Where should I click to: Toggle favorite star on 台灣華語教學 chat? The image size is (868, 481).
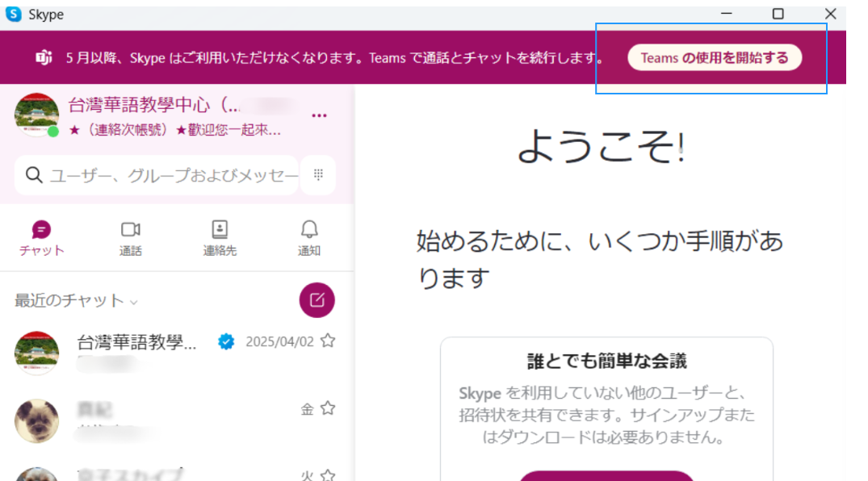point(327,341)
